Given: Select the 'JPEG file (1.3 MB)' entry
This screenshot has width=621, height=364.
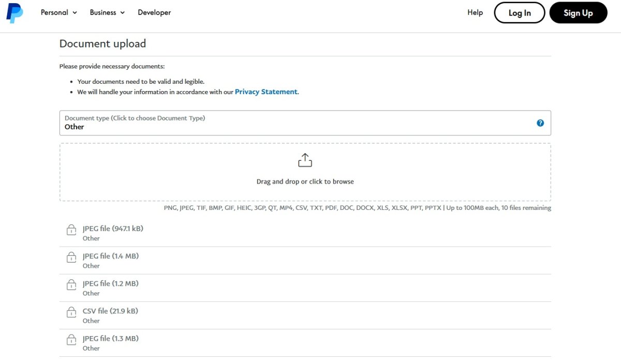Looking at the screenshot, I should 305,343.
